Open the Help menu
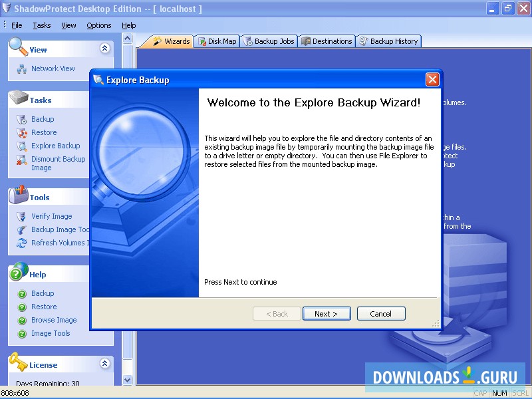The height and width of the screenshot is (399, 532). point(128,25)
